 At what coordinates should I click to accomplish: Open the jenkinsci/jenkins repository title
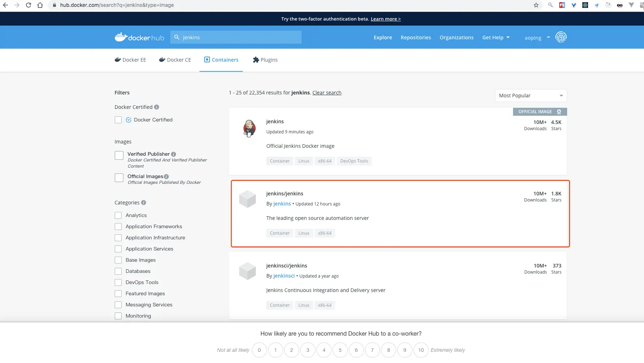coord(286,266)
